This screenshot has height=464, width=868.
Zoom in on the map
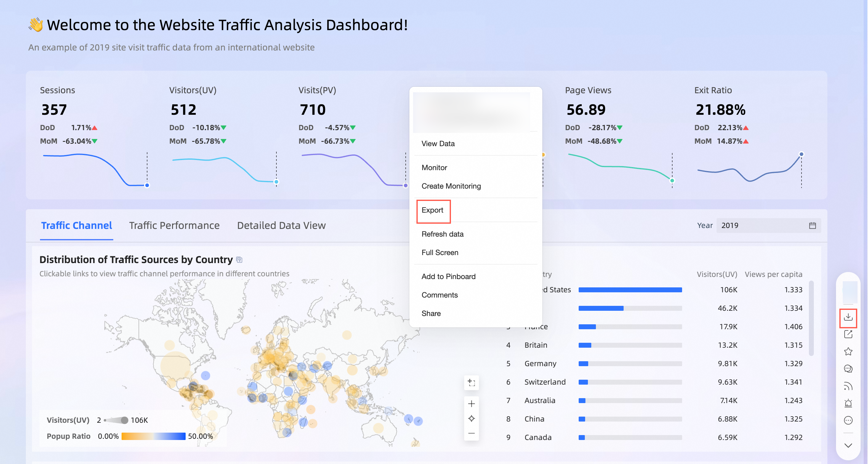pyautogui.click(x=471, y=403)
